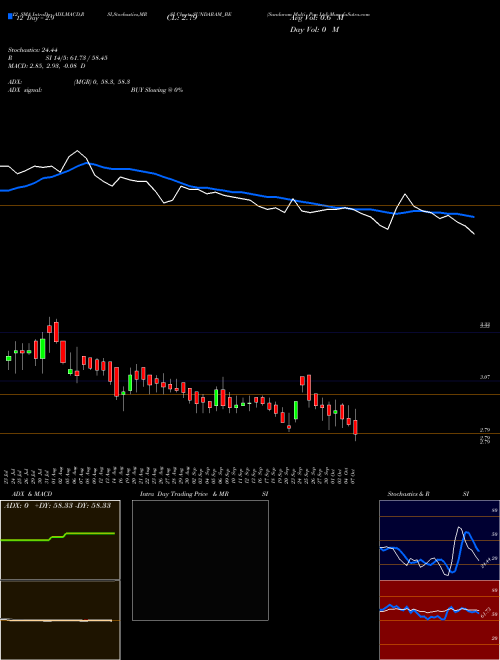
Task: Open the MunafaSutra.com link in the header
Action: 352,14
